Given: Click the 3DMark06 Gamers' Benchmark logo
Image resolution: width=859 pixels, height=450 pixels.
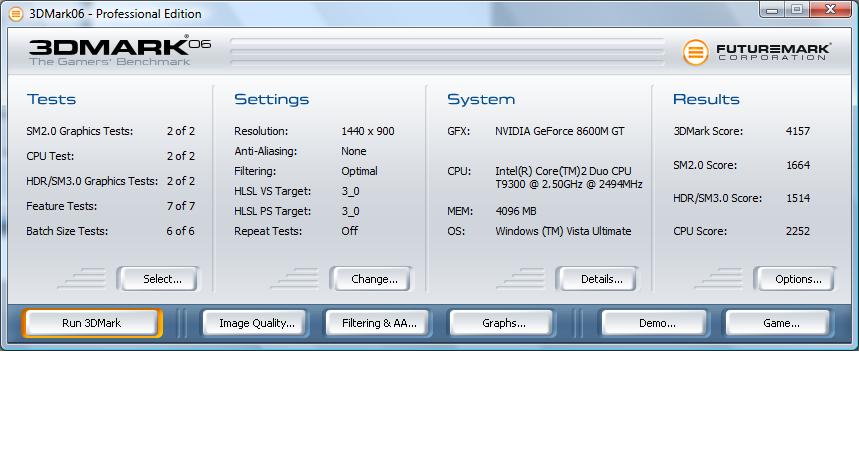Looking at the screenshot, I should coord(120,52).
